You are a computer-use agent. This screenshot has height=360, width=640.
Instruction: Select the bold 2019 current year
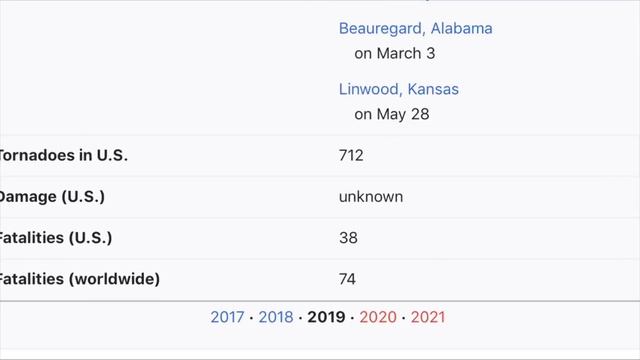326,317
